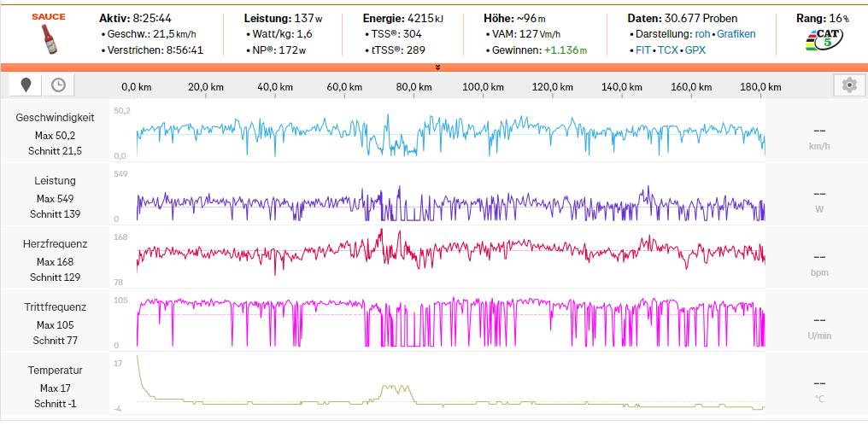Open chart settings gear icon

click(848, 85)
